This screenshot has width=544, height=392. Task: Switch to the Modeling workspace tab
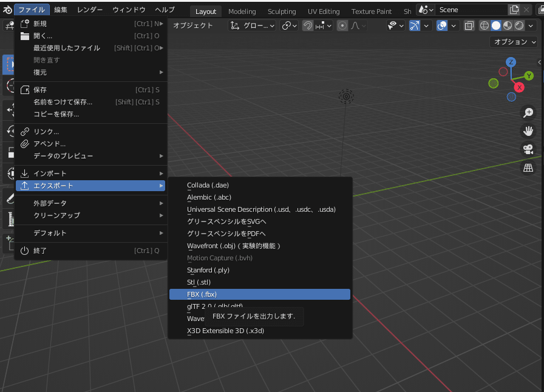[x=242, y=12]
